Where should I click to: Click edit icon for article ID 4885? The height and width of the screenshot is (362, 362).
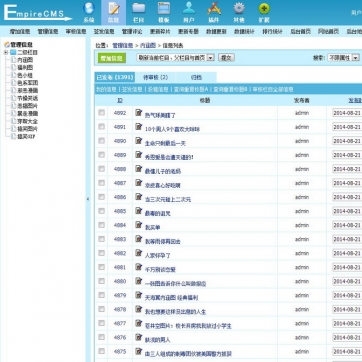[139, 211]
